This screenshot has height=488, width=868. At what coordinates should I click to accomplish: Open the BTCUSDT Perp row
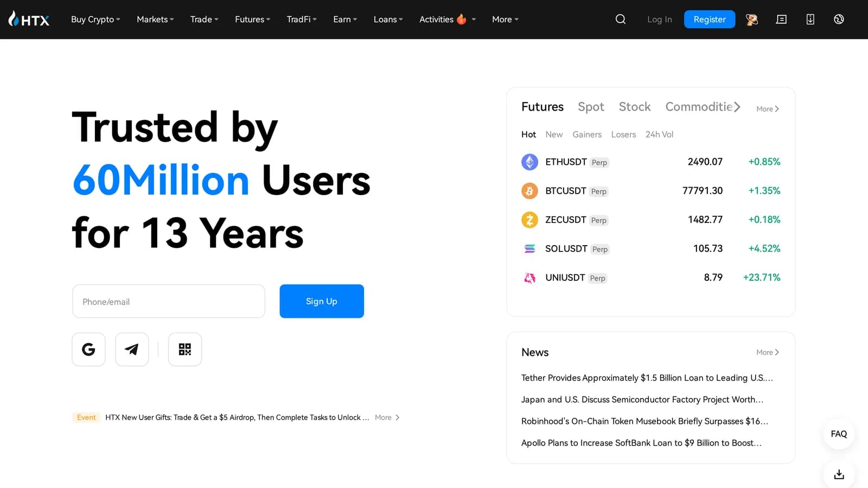(651, 191)
